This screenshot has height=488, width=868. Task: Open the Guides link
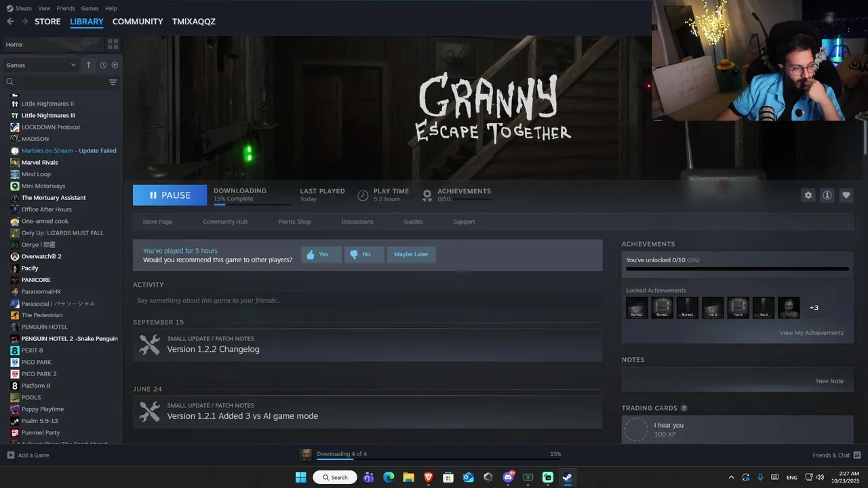coord(414,222)
